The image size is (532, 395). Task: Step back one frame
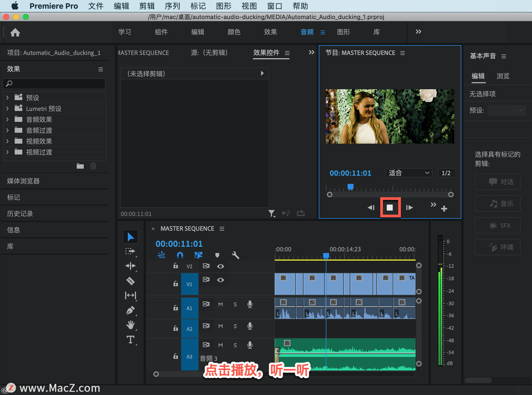click(371, 207)
